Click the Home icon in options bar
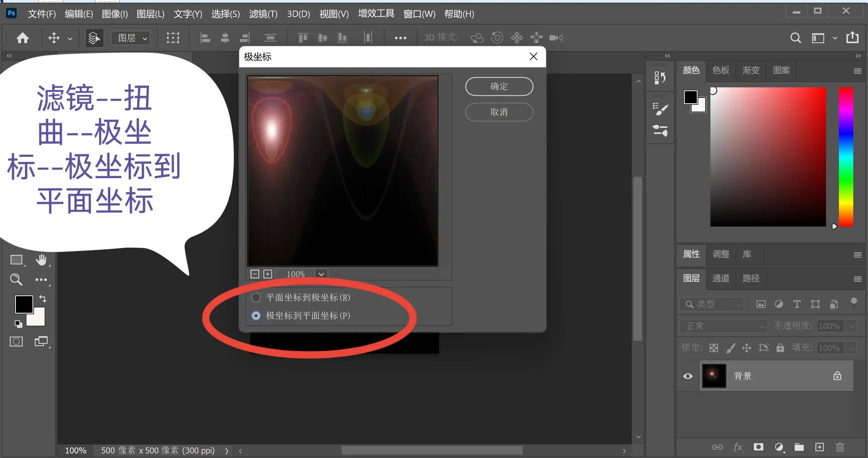The width and height of the screenshot is (868, 458). (23, 38)
